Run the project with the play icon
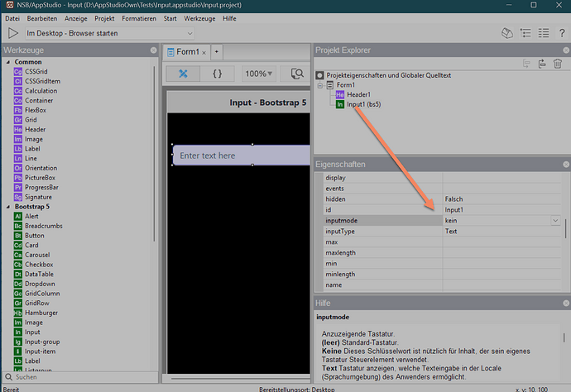The image size is (571, 392). (x=13, y=33)
